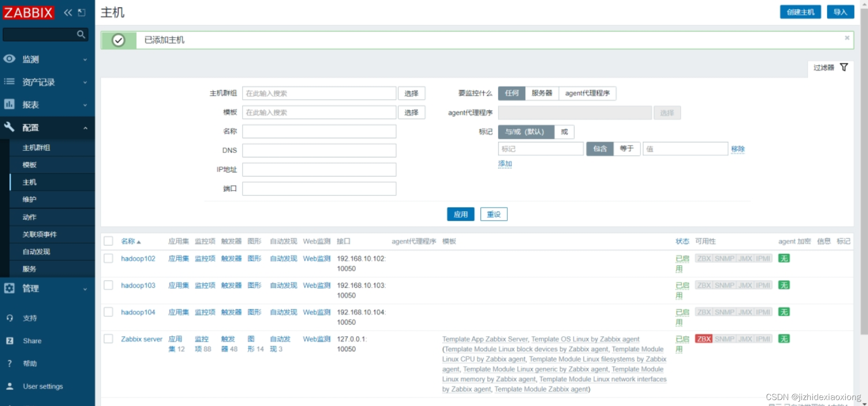
Task: Click the user icon for User settings
Action: 10,386
